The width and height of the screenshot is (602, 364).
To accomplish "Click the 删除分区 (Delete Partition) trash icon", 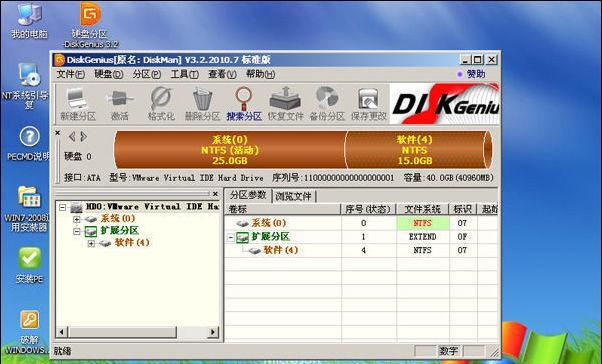I will [202, 104].
